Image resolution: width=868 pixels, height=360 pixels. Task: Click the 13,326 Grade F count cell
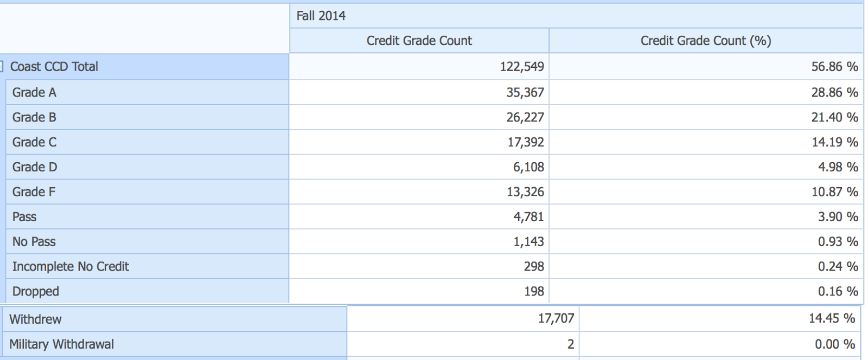click(x=419, y=192)
